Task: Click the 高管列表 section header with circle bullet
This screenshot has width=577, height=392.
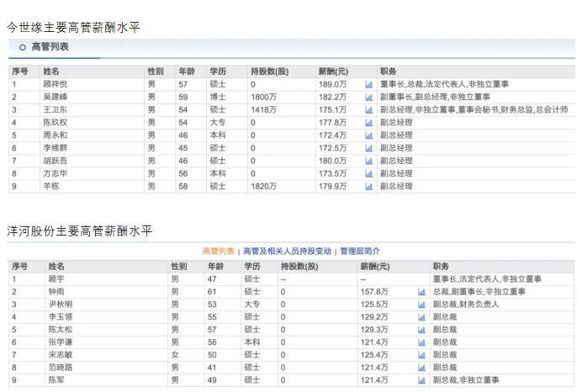Action: (49, 47)
